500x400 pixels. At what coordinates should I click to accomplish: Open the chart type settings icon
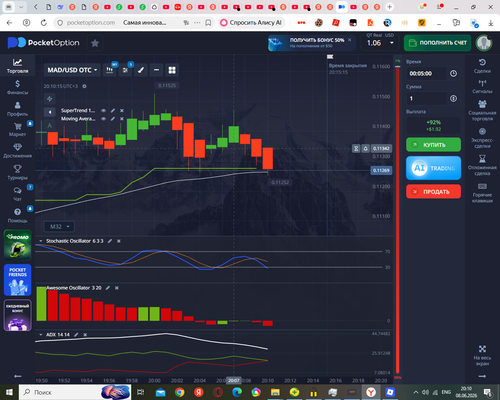[110, 70]
